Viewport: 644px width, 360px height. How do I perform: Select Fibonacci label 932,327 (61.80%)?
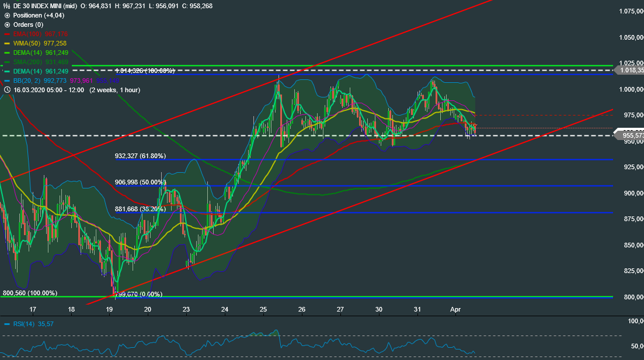pos(141,156)
